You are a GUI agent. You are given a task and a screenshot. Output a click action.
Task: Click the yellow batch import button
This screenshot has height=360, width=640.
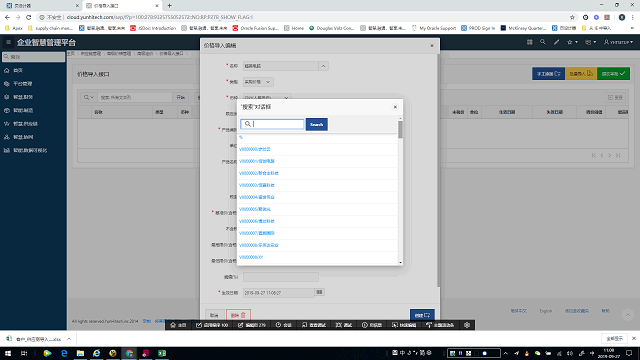click(581, 74)
